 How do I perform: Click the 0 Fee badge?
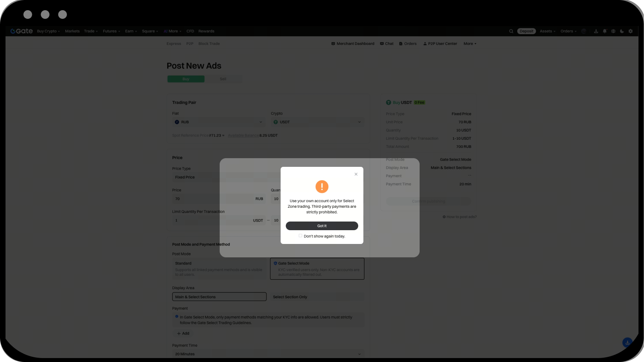[420, 102]
